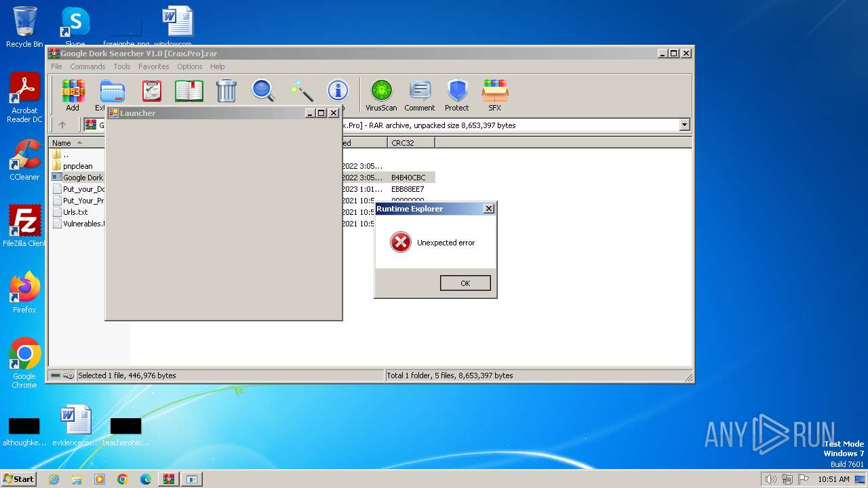Click the "Selected 1 file, 446,976 bytes" status text
Image resolution: width=868 pixels, height=488 pixels.
point(127,375)
